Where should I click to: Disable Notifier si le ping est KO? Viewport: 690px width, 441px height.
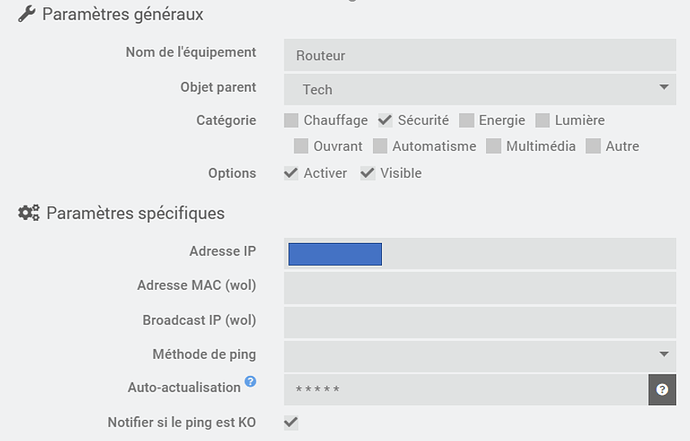tap(291, 423)
